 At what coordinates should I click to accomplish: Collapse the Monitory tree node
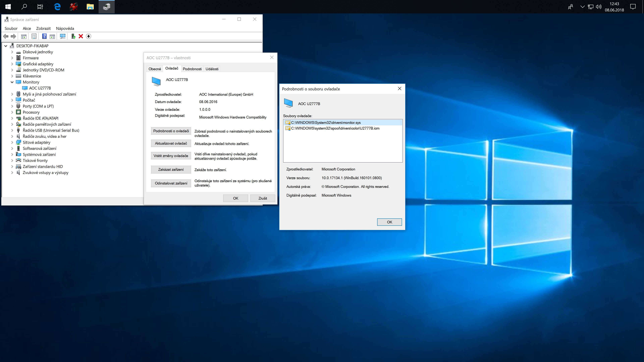[x=12, y=82]
